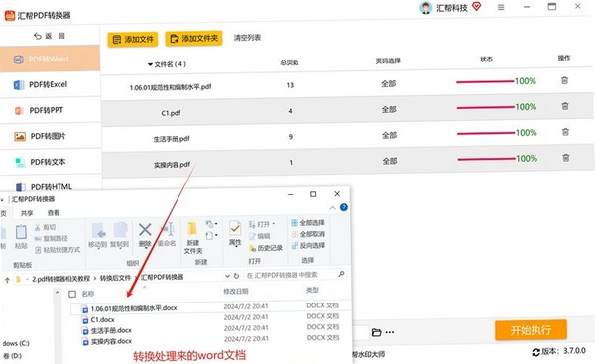Click 全部取消 in the Explorer ribbon
The height and width of the screenshot is (364, 595).
point(307,234)
